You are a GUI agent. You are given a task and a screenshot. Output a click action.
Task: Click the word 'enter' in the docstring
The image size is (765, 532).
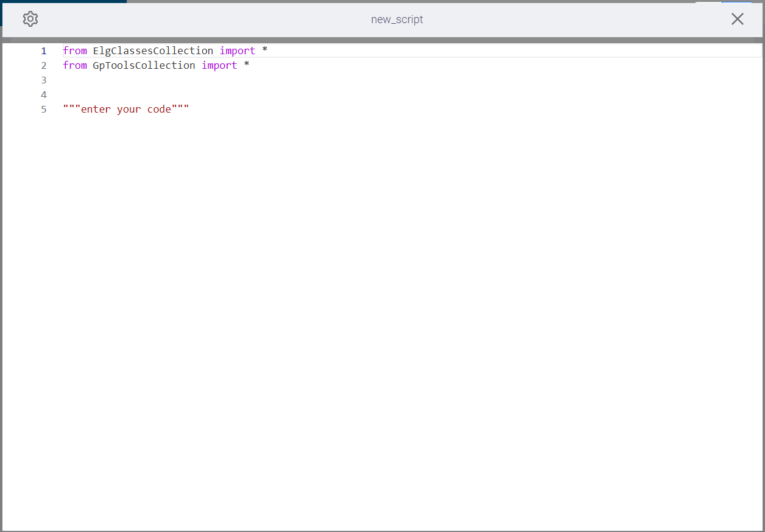click(x=96, y=110)
